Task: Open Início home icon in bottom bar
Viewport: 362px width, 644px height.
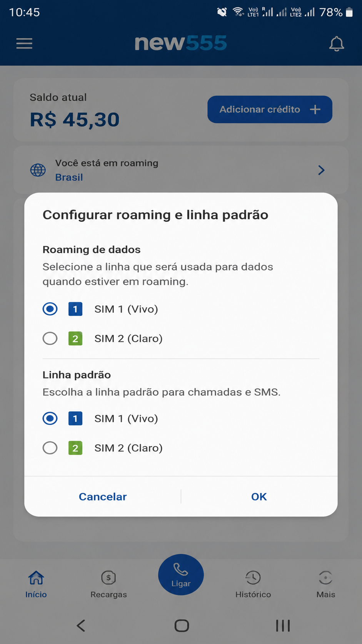Action: (x=36, y=577)
